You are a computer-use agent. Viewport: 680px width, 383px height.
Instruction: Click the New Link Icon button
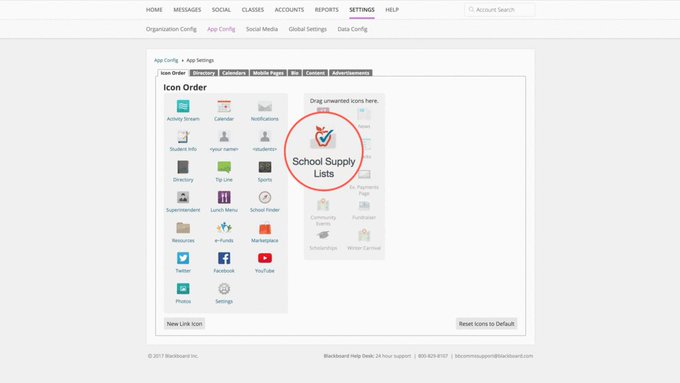point(184,324)
